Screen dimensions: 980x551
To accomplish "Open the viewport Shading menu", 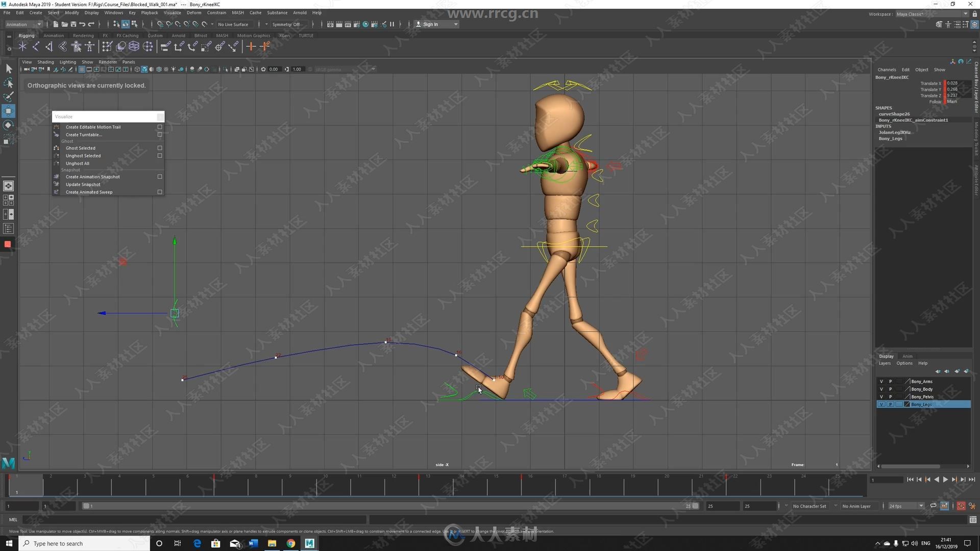I will (x=45, y=62).
